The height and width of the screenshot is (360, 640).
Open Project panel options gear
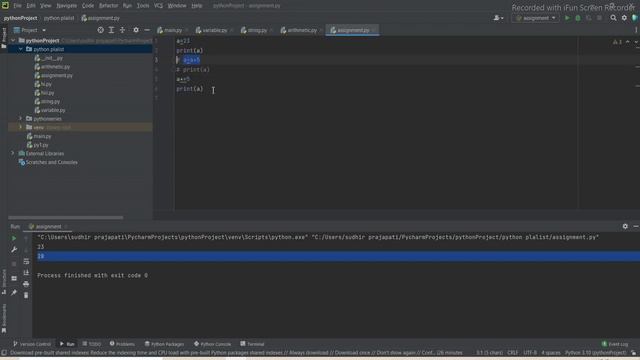coord(136,30)
